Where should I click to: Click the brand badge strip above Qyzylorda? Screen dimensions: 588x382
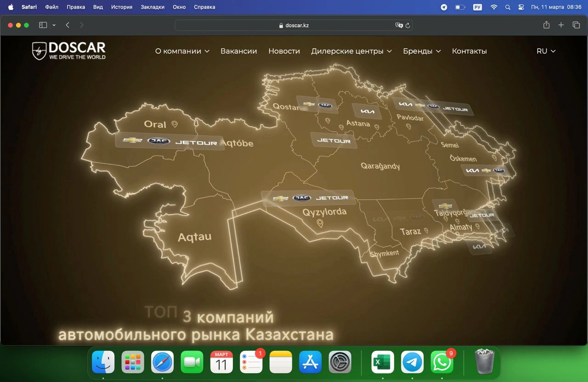pos(308,198)
